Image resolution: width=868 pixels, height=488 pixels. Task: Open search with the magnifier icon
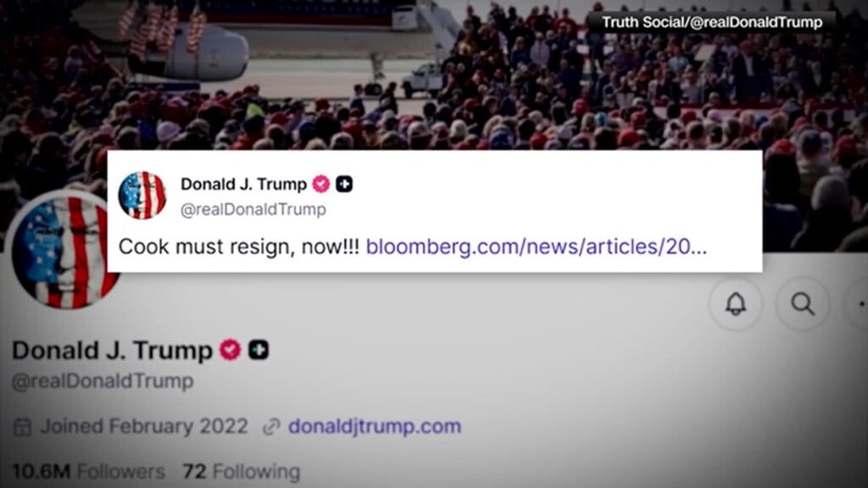coord(803,304)
